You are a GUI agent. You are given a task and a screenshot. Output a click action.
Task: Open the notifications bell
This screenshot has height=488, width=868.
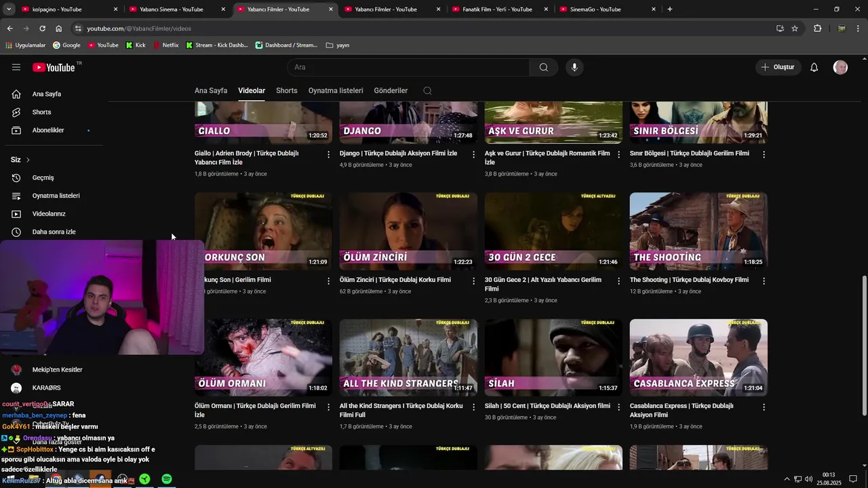click(814, 67)
